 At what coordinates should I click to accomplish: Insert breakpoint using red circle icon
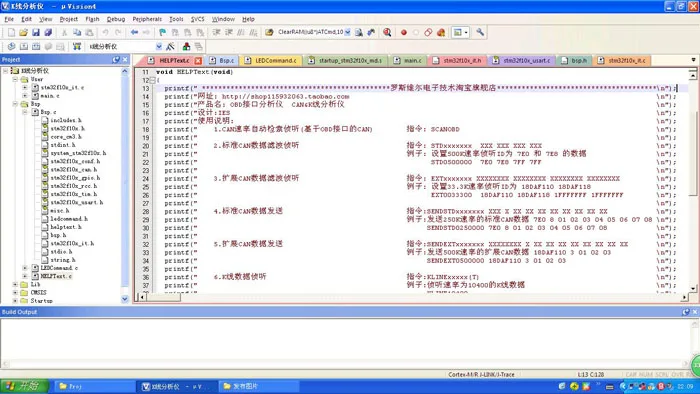404,33
